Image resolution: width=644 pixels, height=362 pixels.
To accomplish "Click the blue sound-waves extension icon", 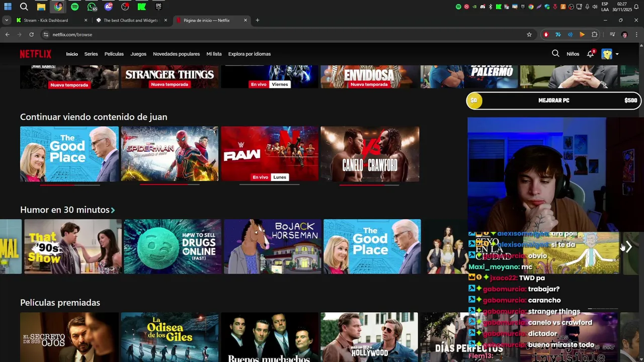I will pyautogui.click(x=570, y=35).
